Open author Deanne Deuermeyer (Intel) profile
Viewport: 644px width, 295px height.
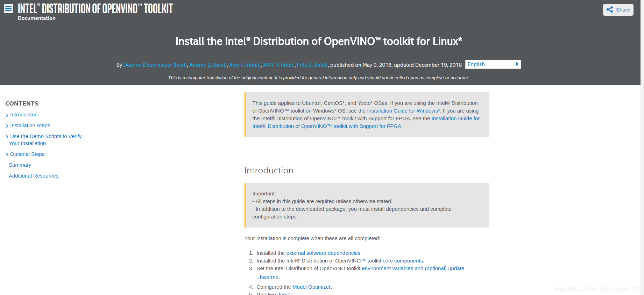point(155,65)
